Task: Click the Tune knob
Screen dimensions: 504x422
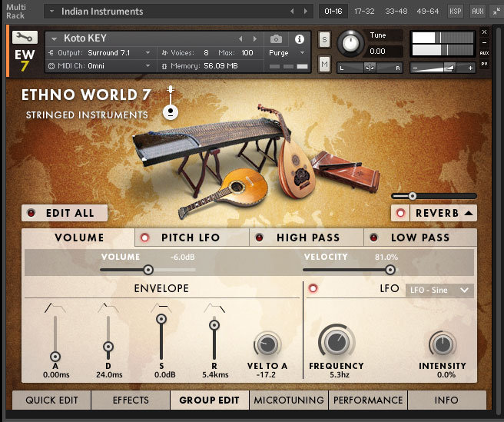Action: [x=350, y=43]
